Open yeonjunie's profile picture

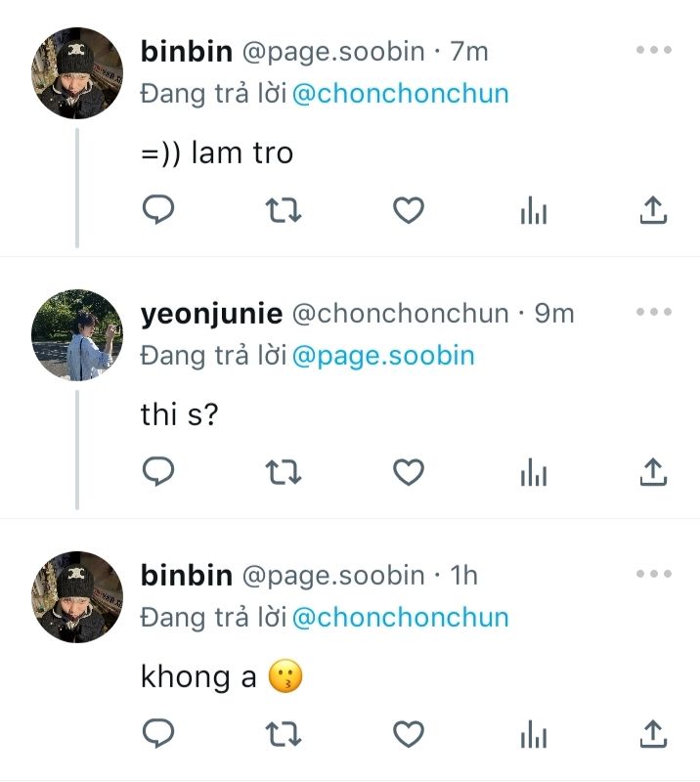click(x=77, y=335)
